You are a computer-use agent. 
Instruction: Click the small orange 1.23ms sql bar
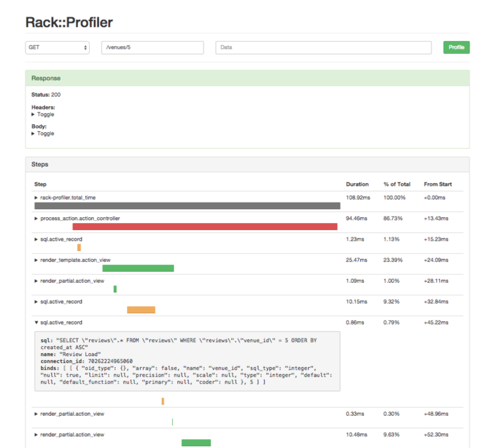(x=79, y=247)
